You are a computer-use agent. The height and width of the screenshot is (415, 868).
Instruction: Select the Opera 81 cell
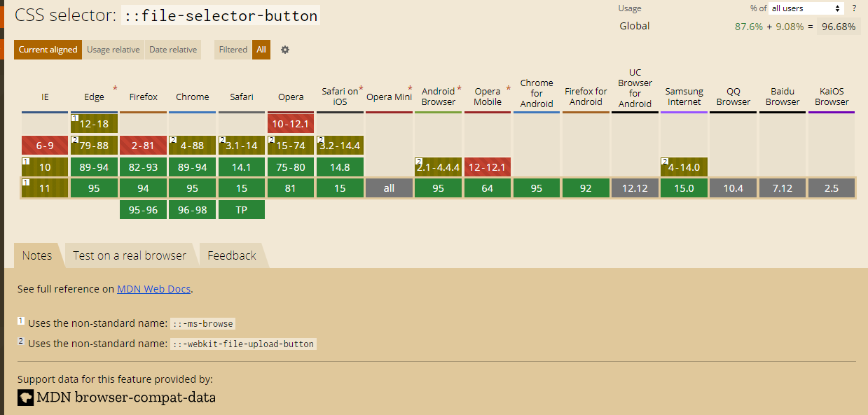[291, 188]
